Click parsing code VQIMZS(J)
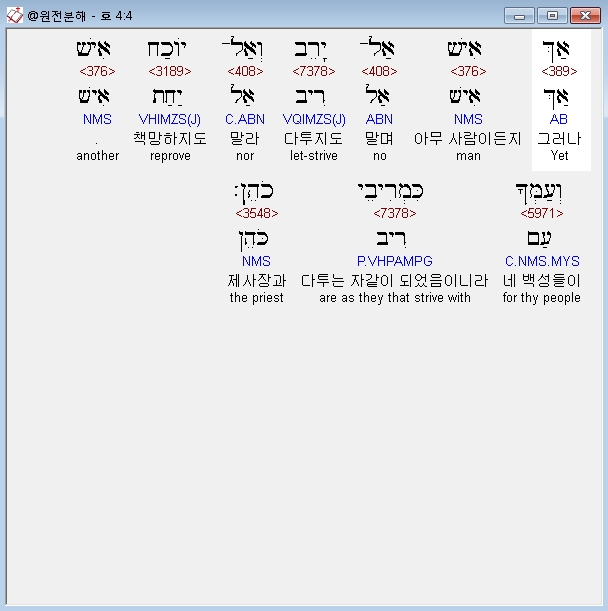The image size is (608, 611). coord(314,119)
